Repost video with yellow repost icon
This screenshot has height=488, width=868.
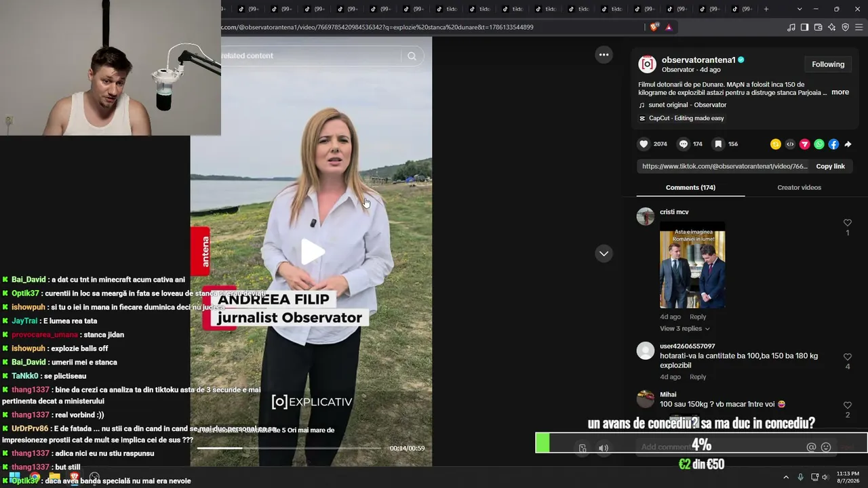[x=776, y=144]
